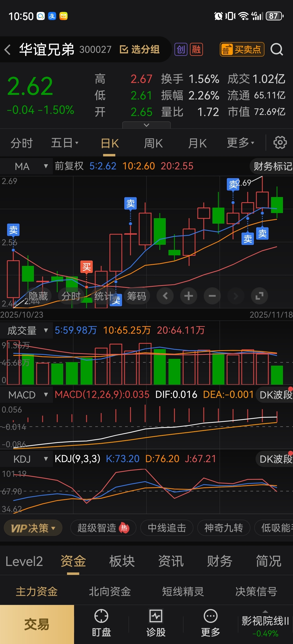This screenshot has height=644, width=293.
Task: Shift chart left with arrow button
Action: pyautogui.click(x=165, y=296)
